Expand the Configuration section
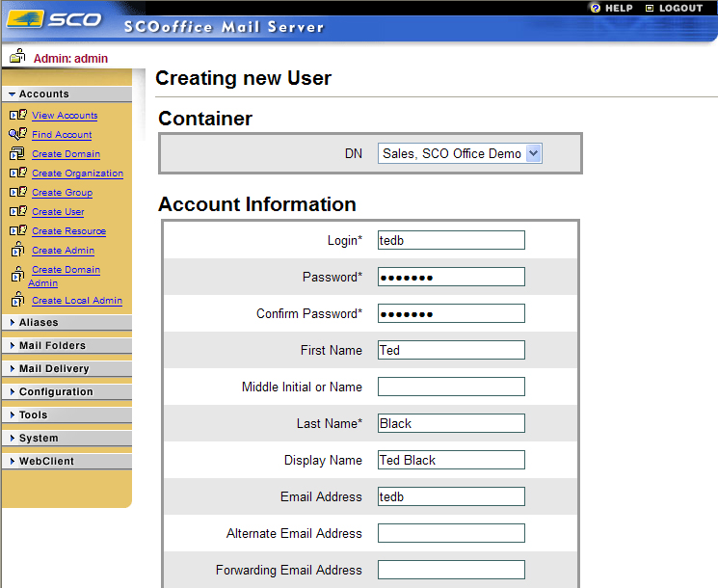 (56, 392)
